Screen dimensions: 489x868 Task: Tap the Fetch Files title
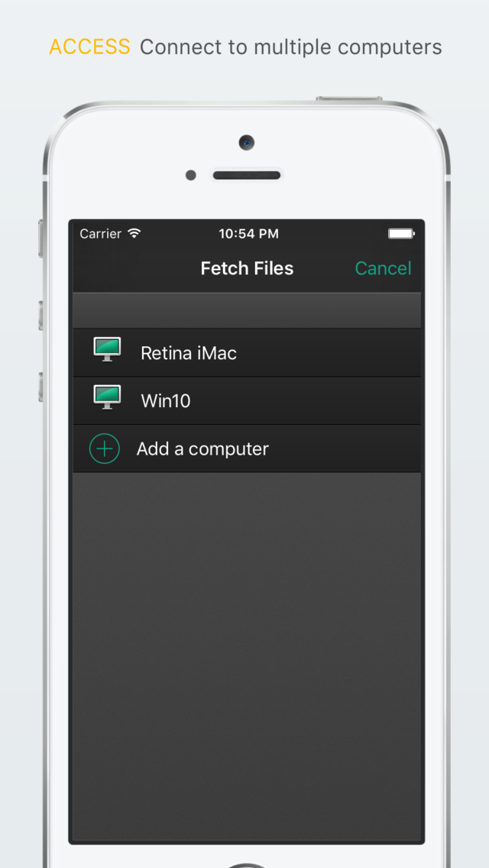(x=247, y=268)
